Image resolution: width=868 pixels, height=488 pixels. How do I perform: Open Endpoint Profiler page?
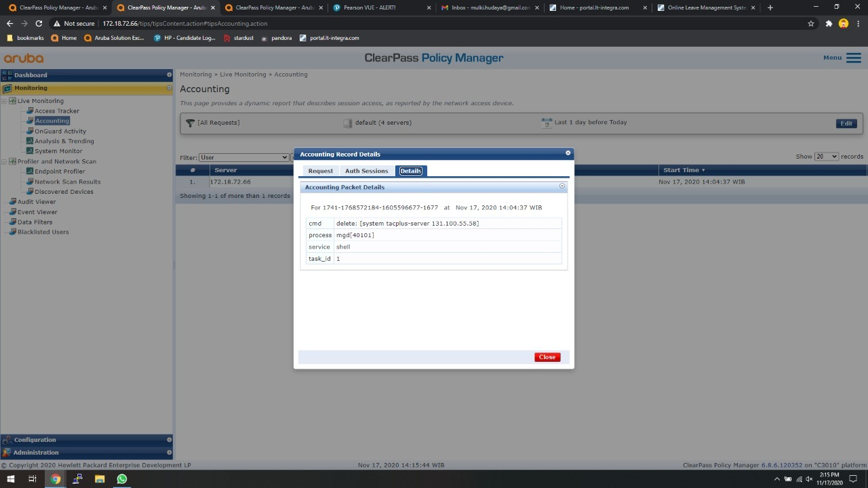[60, 171]
